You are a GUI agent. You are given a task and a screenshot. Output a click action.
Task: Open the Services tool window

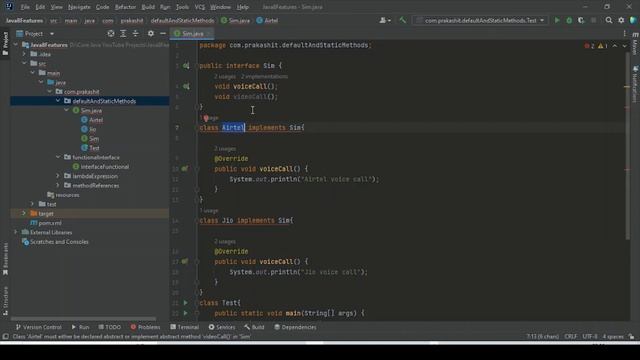tap(222, 327)
